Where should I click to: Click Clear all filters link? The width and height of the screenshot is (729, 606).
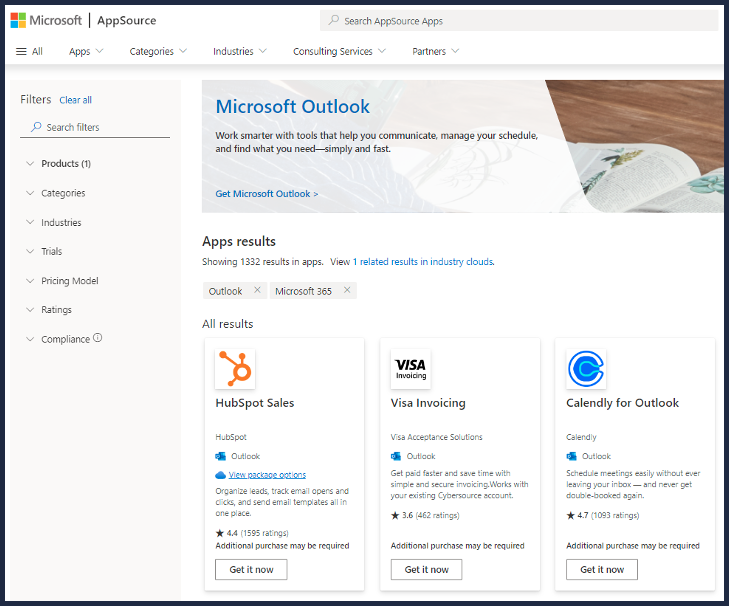coord(75,100)
